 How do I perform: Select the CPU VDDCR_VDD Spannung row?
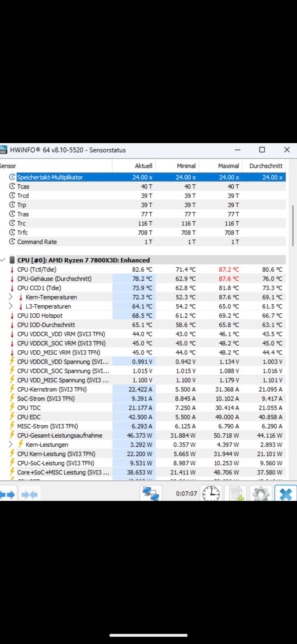[147, 362]
